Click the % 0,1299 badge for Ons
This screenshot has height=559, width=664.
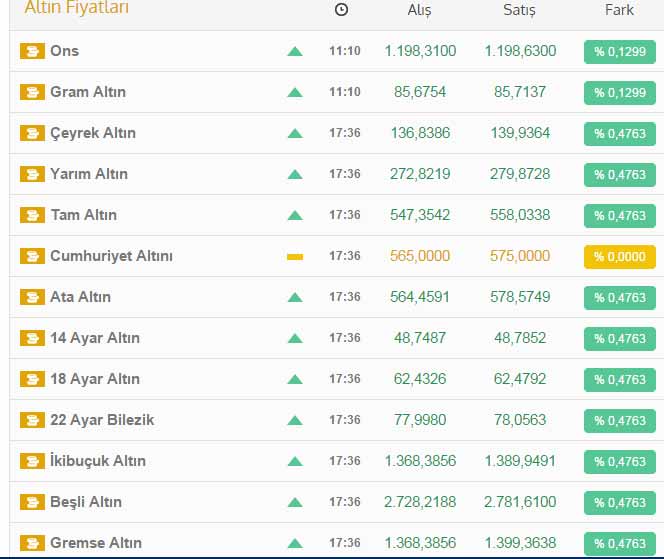tap(619, 52)
